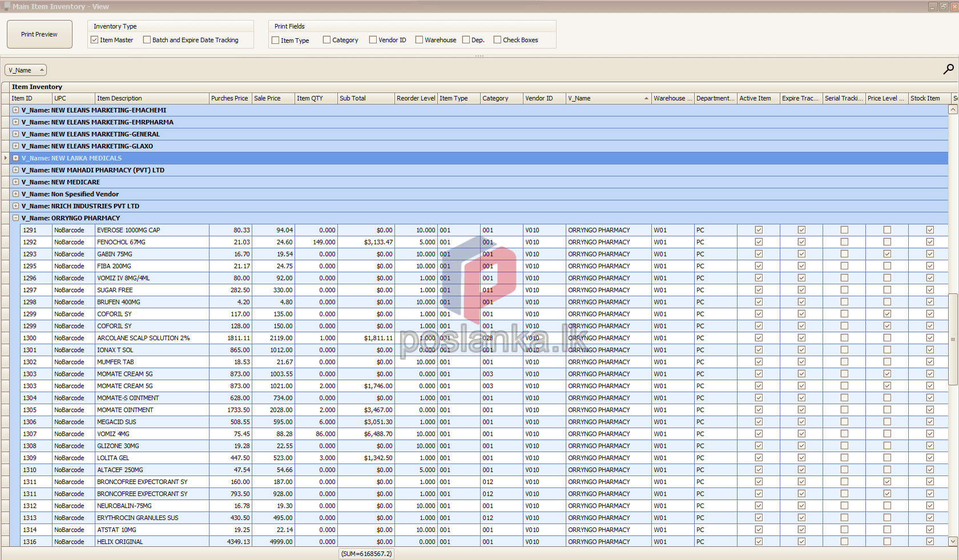Select the NEUROBALIN-75MG description cell

(152, 506)
